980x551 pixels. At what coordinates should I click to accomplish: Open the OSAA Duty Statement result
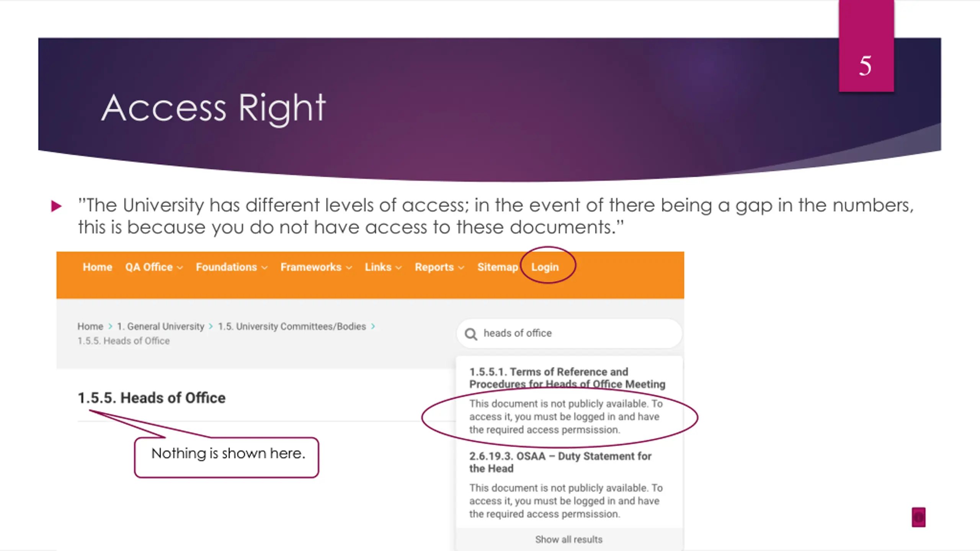[x=560, y=462]
